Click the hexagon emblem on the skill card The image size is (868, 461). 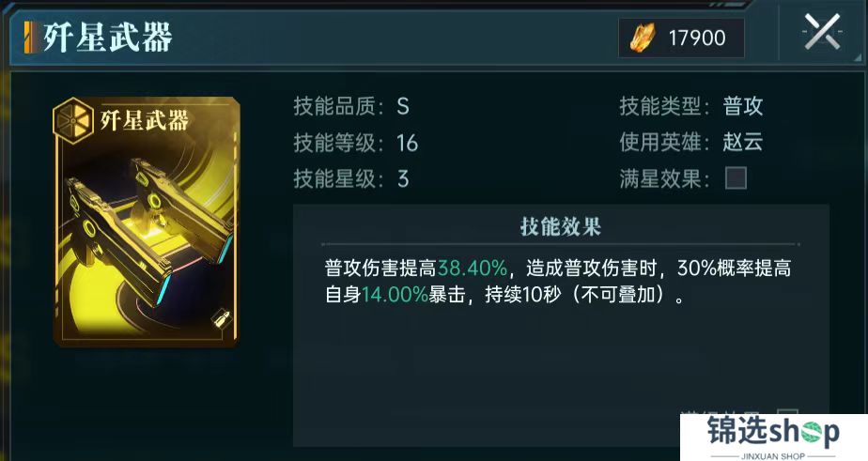coord(73,119)
